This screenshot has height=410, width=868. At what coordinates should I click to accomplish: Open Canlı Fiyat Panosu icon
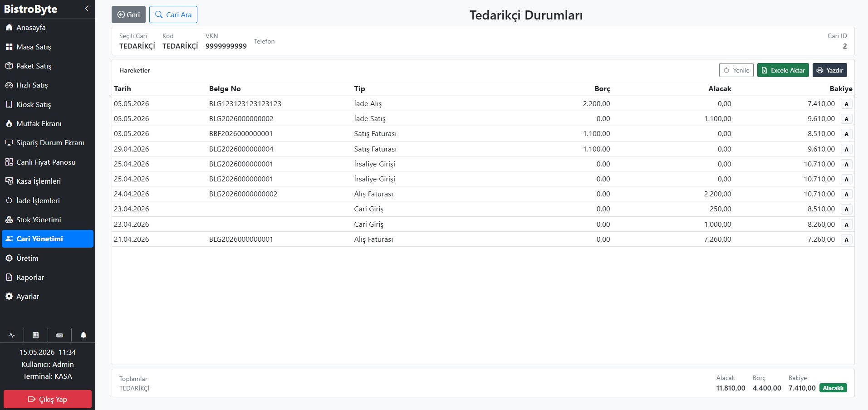pyautogui.click(x=9, y=162)
